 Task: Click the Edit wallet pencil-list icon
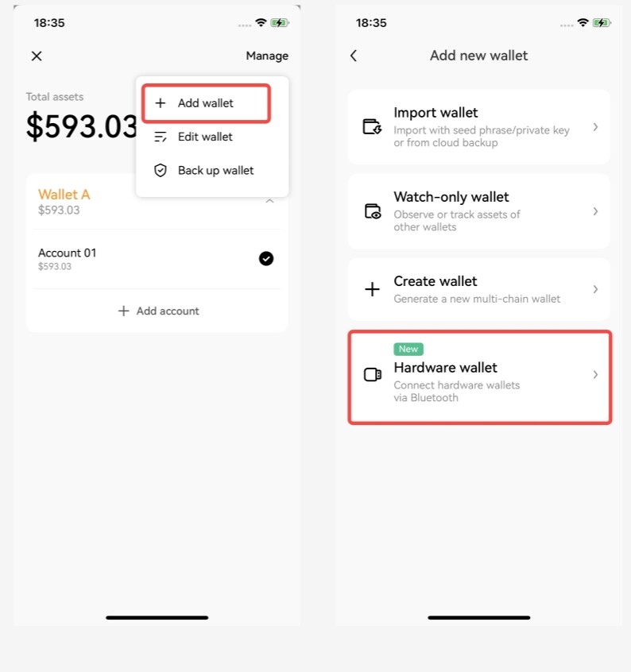click(x=161, y=137)
